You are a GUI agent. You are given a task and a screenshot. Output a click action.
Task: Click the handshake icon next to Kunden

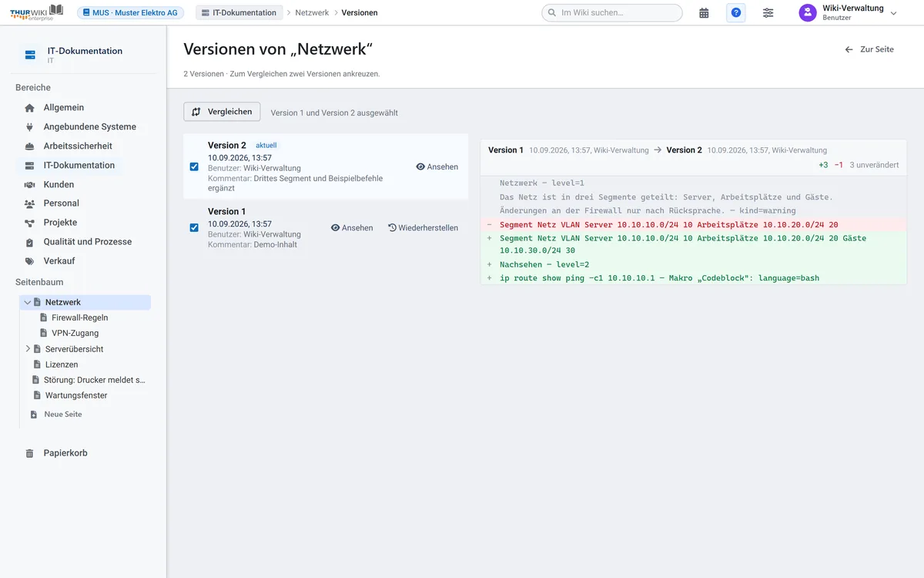30,185
